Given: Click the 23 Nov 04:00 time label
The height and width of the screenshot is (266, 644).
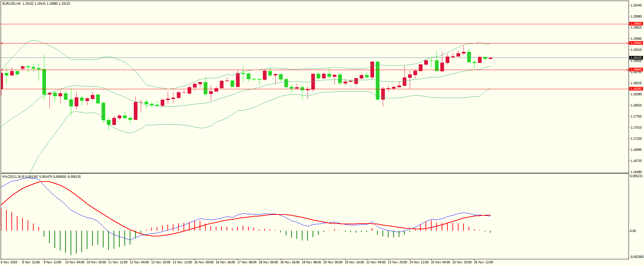Looking at the screenshot, I should 376,262.
